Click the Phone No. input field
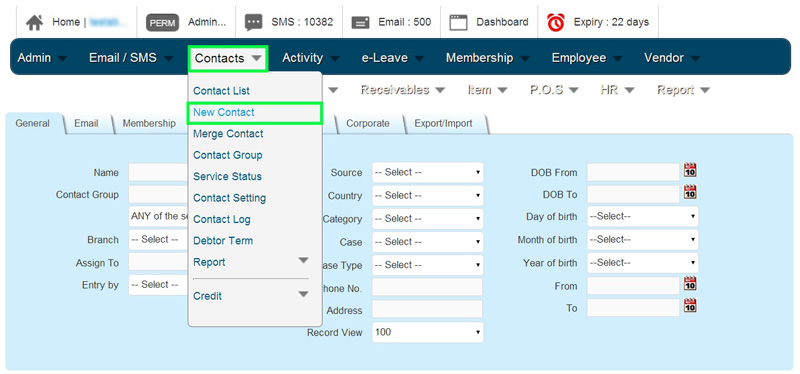The height and width of the screenshot is (374, 800). coord(428,287)
